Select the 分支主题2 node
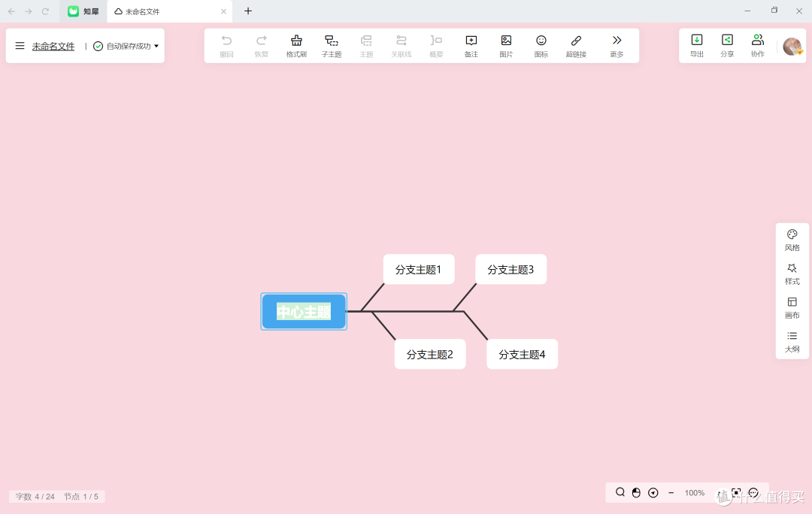812x514 pixels. coord(430,354)
